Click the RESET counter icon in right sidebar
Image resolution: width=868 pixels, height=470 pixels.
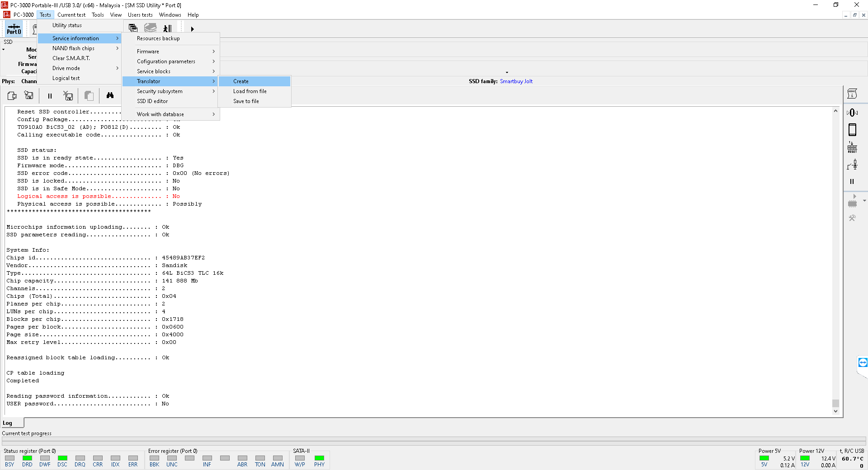[x=852, y=147]
